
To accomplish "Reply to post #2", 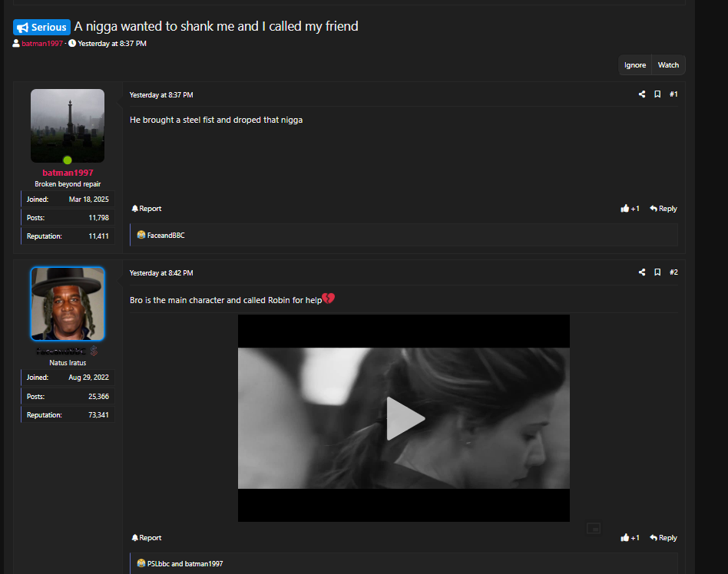I will click(663, 537).
